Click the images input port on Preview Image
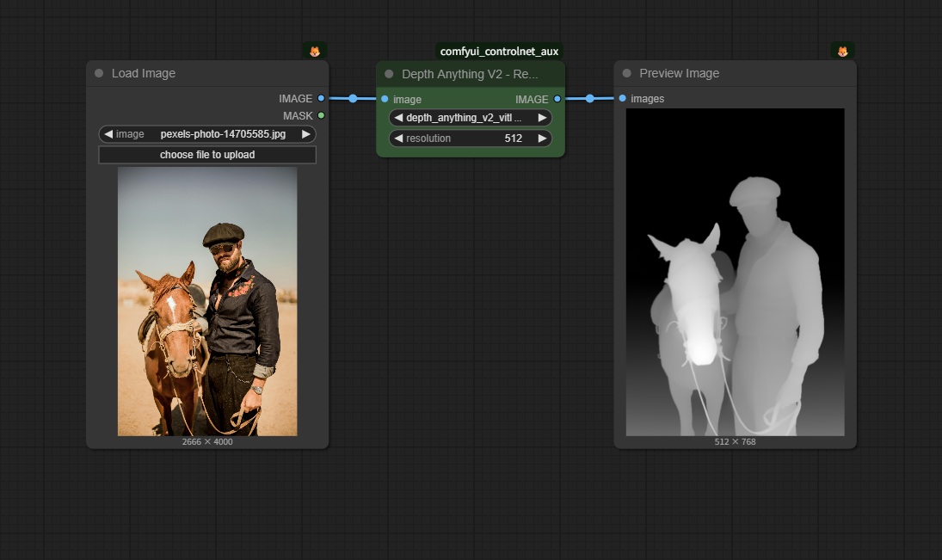Screen dimensions: 942x560 coord(622,99)
